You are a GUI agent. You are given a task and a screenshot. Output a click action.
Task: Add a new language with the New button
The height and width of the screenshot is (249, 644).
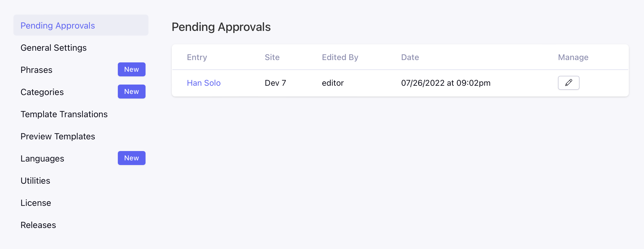(x=132, y=158)
